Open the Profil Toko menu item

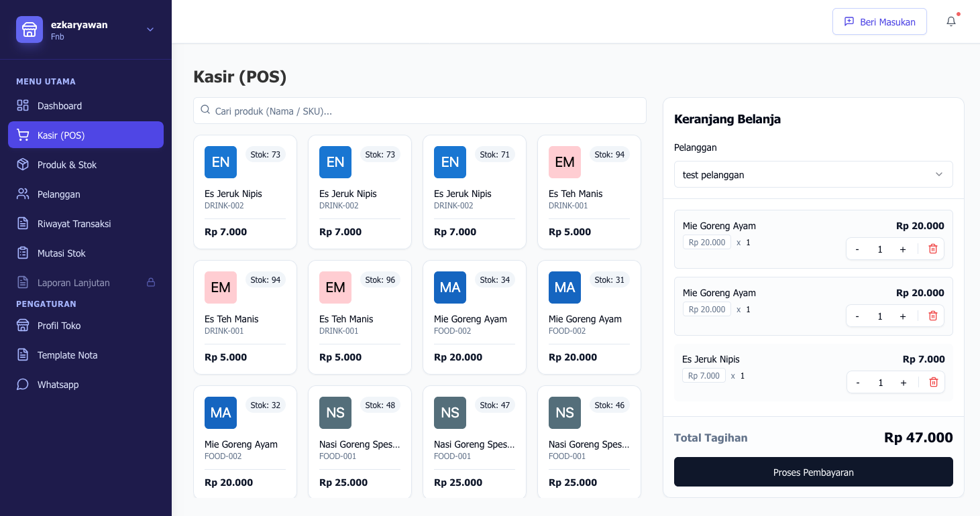22,325
